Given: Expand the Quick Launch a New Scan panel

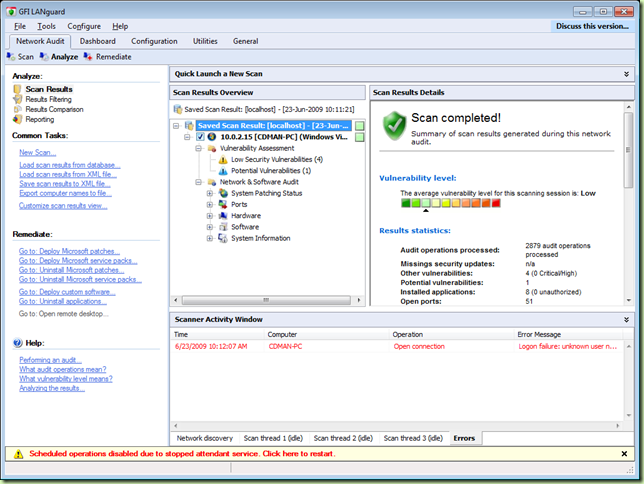Looking at the screenshot, I should 624,74.
